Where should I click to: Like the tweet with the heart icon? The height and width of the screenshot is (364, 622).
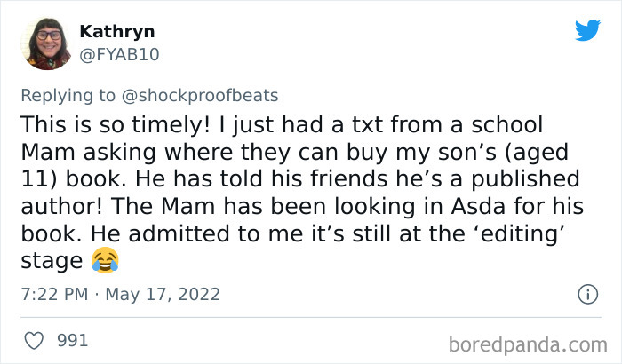35,341
